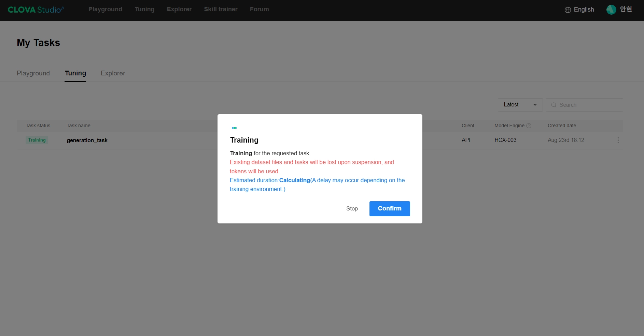The image size is (644, 336).
Task: Open the three-dot menu for generation_task
Action: [x=618, y=140]
